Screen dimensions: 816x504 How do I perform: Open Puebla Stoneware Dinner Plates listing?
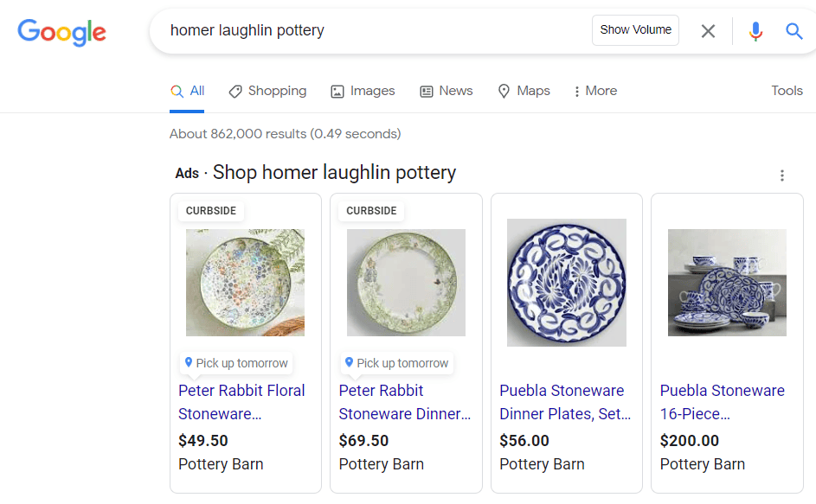[565, 402]
